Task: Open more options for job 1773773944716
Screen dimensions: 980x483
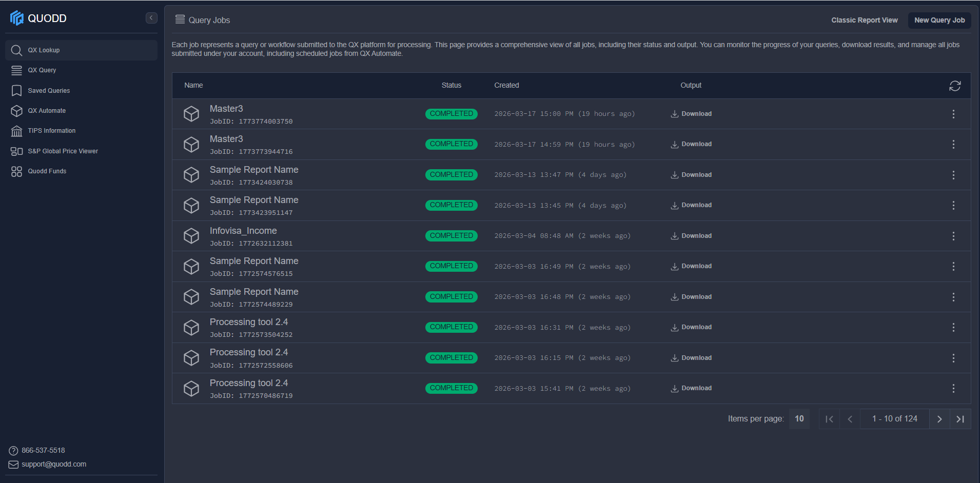Action: (953, 144)
